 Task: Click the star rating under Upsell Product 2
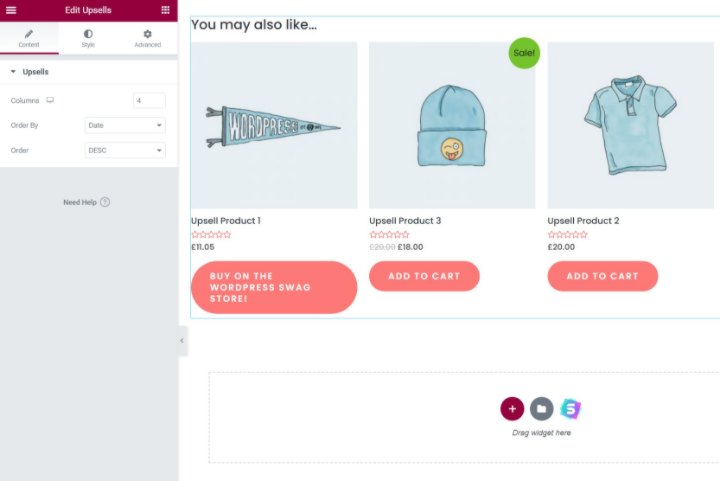tap(567, 235)
